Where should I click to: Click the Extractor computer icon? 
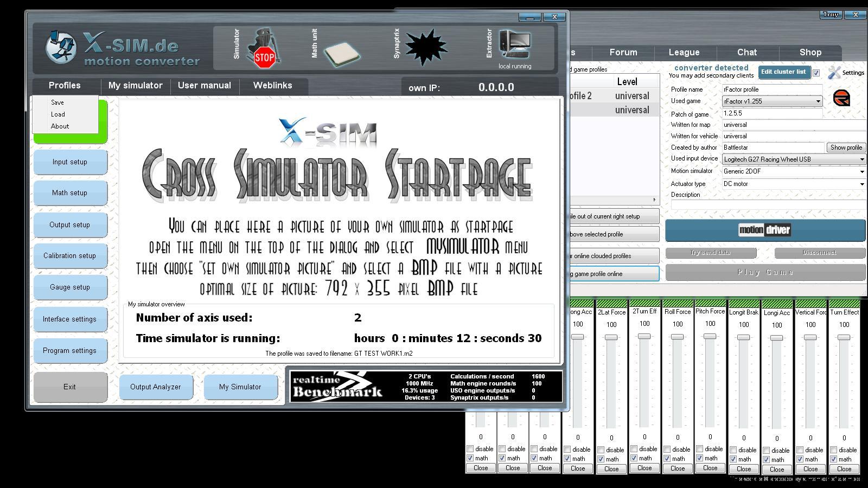(x=515, y=43)
